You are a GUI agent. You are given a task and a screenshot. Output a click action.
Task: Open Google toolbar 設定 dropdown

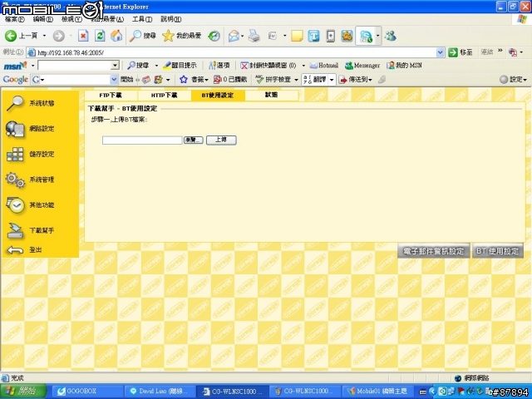(513, 80)
